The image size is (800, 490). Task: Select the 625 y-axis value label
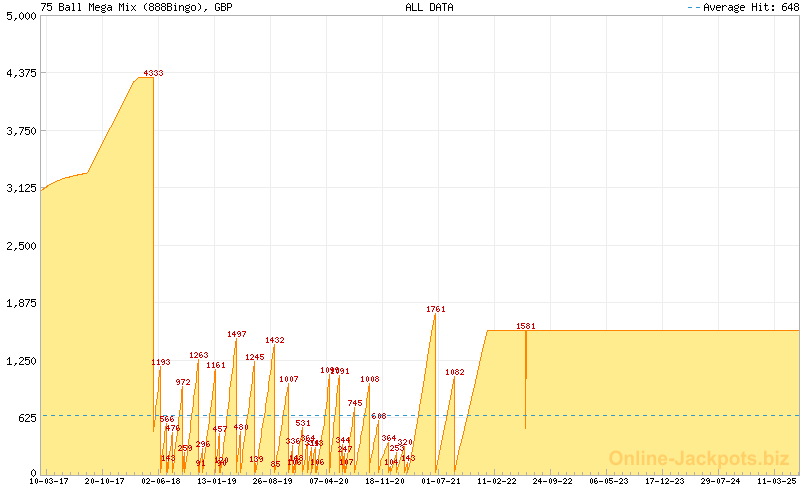pos(25,418)
